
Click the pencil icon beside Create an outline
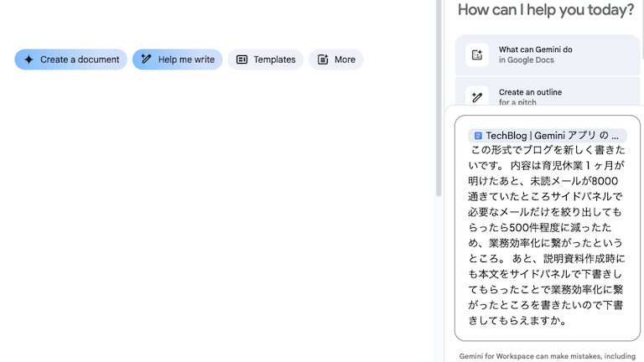477,97
